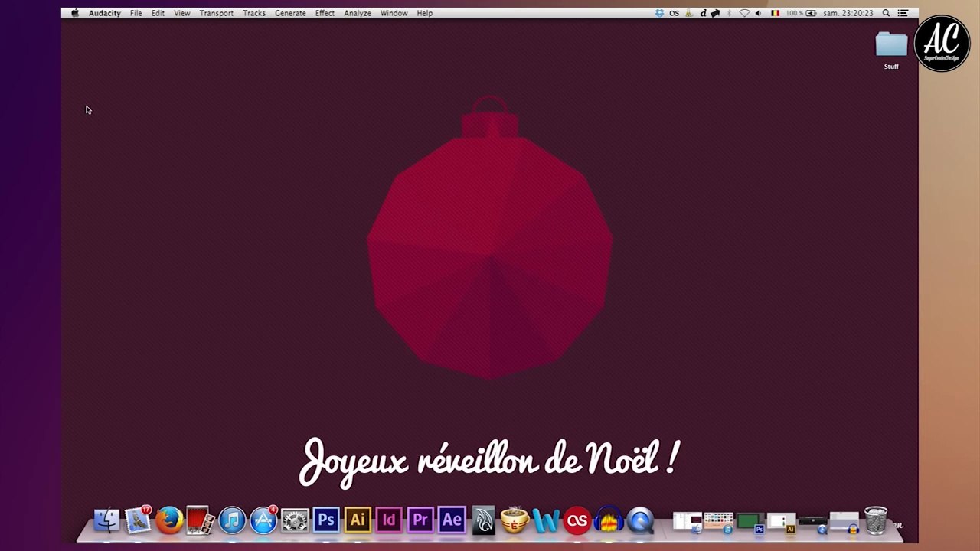Open the Trash in the Dock
Viewport: 980px width, 551px height.
(876, 520)
